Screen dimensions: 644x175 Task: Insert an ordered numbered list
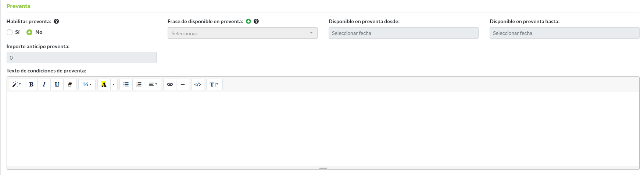tap(139, 85)
